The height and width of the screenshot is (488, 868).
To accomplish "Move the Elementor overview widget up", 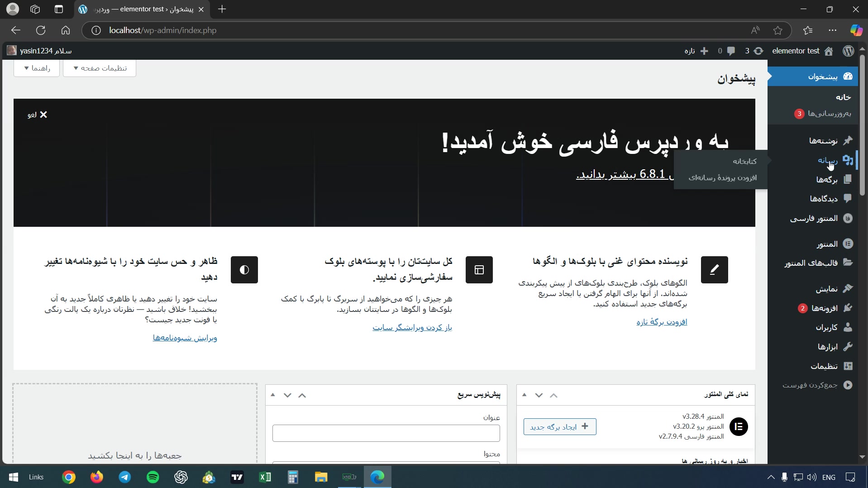I will tap(553, 395).
